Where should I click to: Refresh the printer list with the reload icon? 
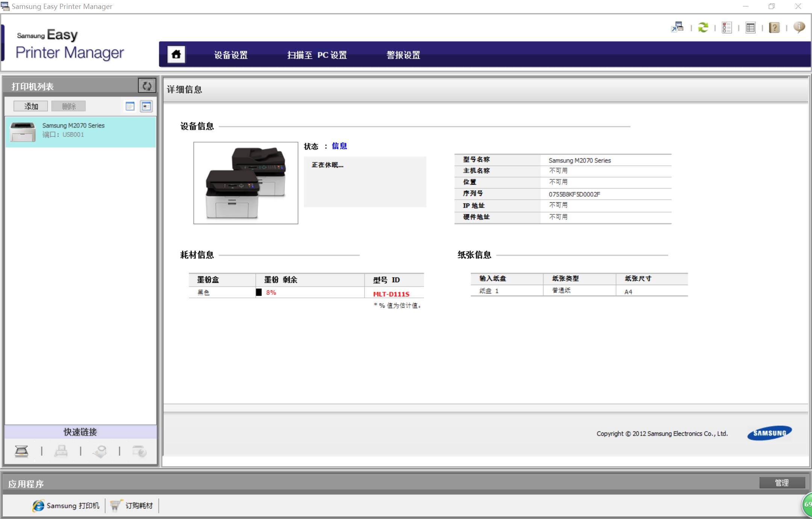[x=147, y=86]
